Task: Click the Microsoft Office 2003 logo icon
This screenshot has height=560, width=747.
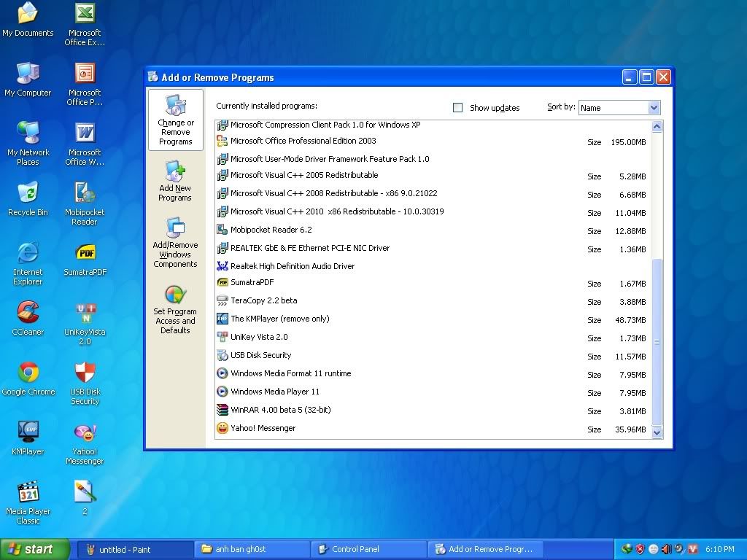Action: tap(222, 141)
